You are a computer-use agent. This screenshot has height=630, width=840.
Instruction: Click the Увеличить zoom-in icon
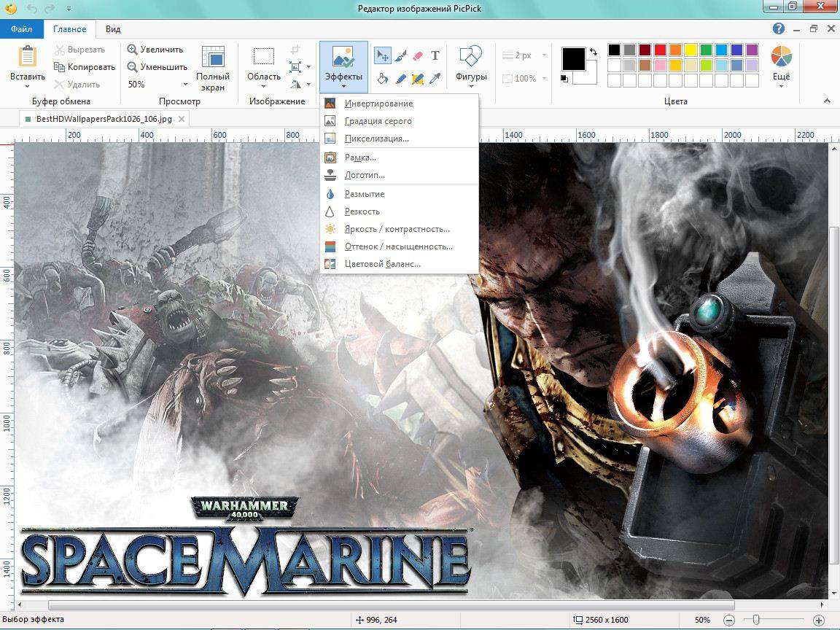pos(132,50)
